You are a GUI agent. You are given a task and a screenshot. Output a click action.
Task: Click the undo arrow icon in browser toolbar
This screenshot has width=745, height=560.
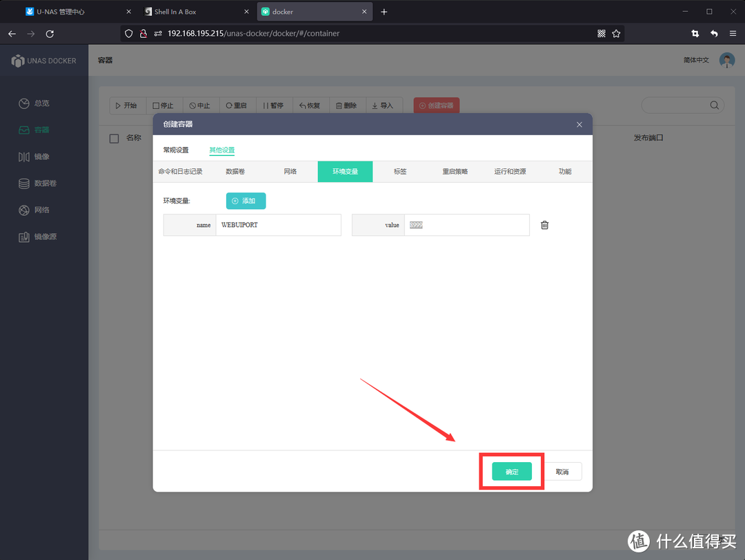point(714,34)
